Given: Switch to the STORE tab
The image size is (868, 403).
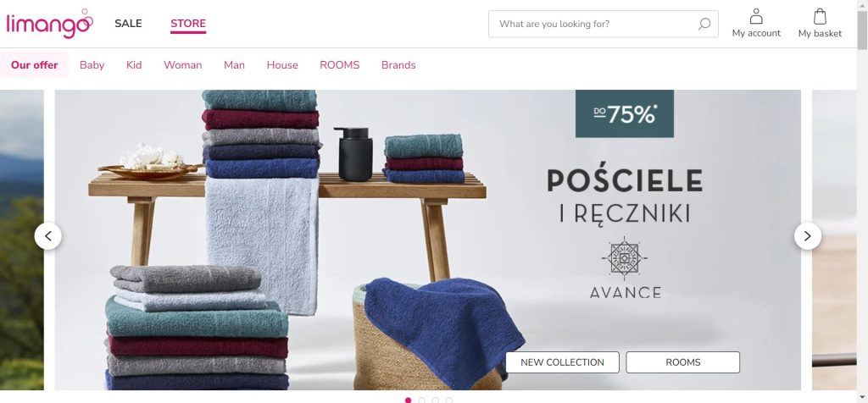Looking at the screenshot, I should click(188, 23).
